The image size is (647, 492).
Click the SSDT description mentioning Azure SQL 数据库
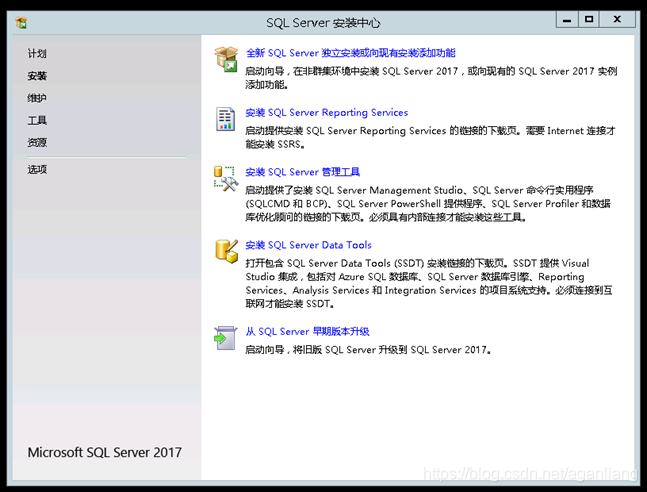pos(429,284)
